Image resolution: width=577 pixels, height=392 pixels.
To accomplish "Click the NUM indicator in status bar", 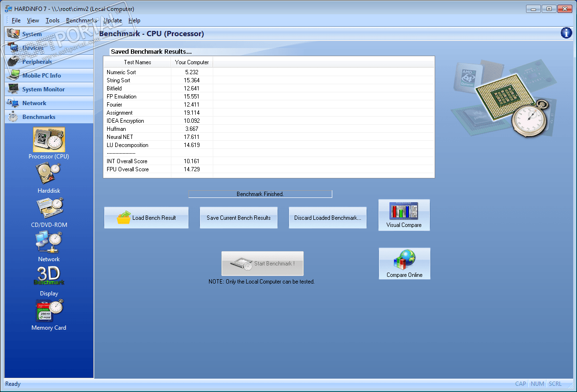I will pos(537,384).
